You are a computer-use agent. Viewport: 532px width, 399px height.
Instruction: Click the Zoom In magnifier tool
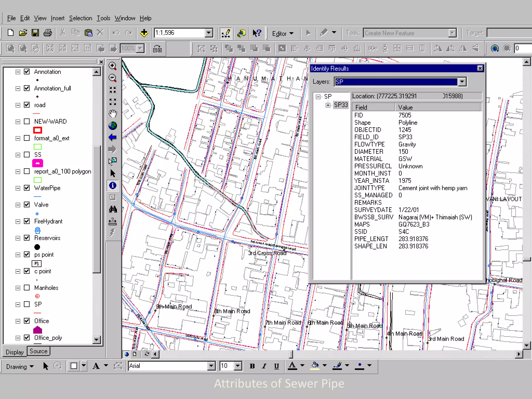coord(112,66)
